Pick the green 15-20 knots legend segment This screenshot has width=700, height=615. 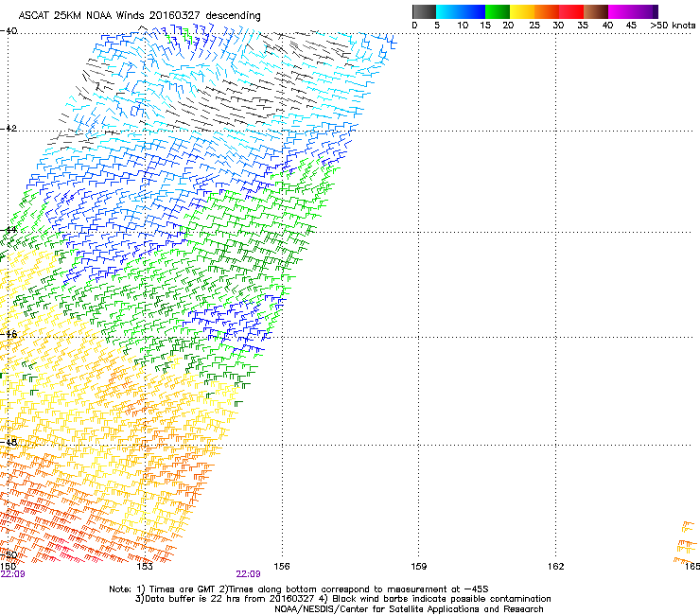498,11
